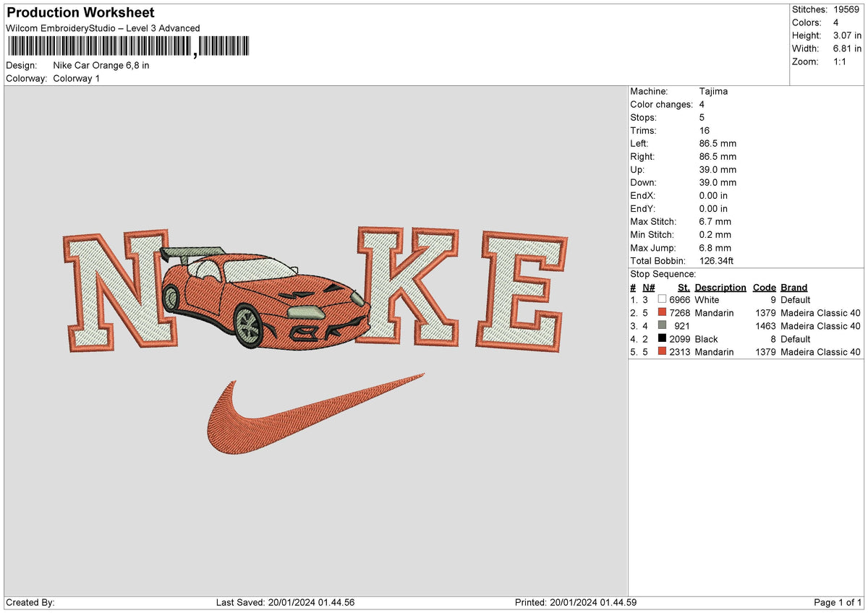Select the stitch count '7268' in stop row 2

coord(680,312)
